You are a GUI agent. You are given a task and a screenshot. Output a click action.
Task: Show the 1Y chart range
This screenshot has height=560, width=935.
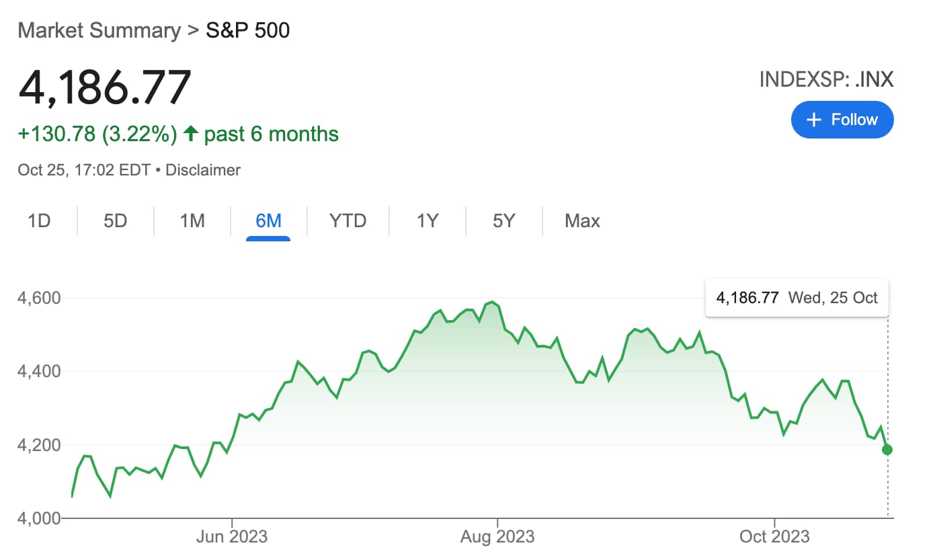point(428,221)
